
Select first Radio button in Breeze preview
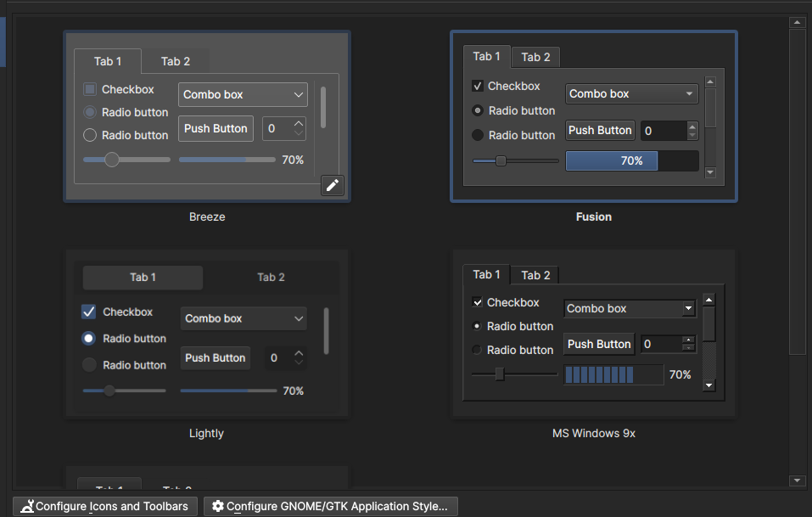90,112
